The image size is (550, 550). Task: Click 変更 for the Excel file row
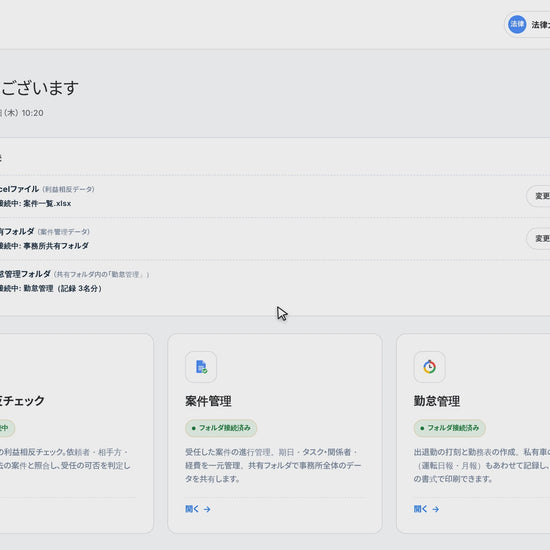pyautogui.click(x=538, y=196)
